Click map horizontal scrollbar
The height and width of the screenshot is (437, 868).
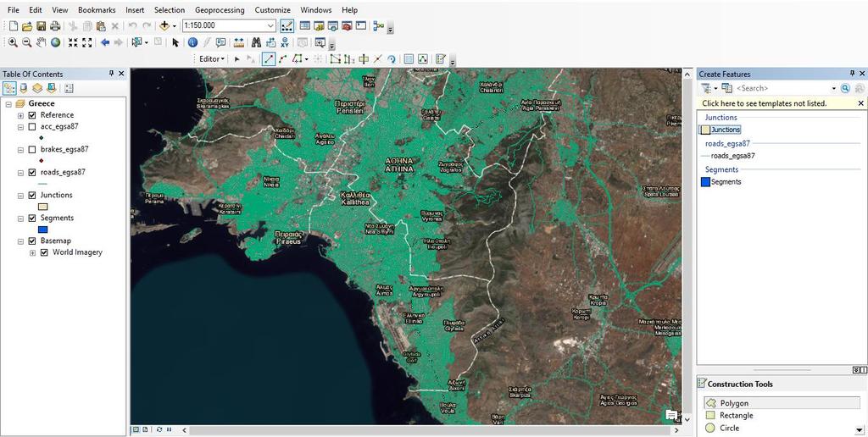(430, 430)
